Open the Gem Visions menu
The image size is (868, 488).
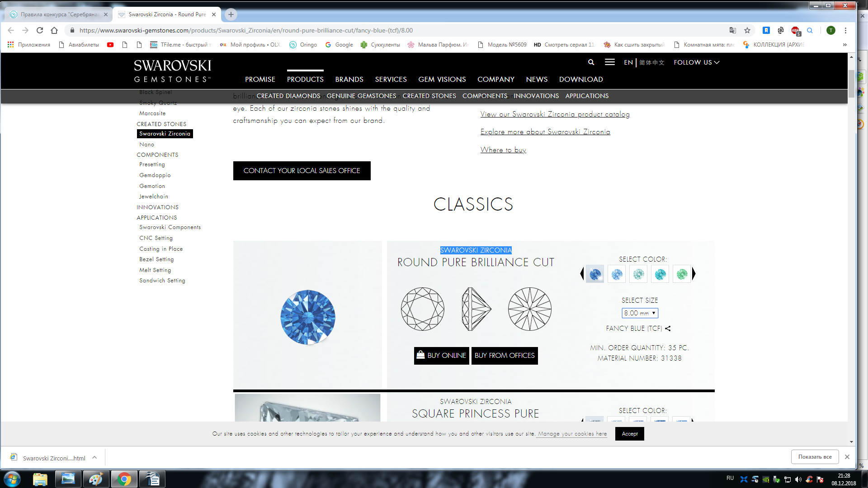pos(442,80)
